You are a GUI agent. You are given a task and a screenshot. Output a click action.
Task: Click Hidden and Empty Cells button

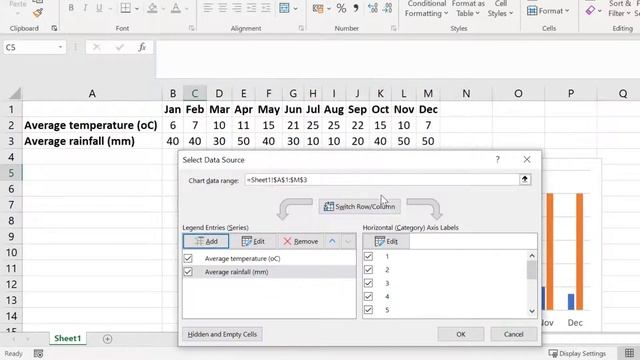click(222, 334)
